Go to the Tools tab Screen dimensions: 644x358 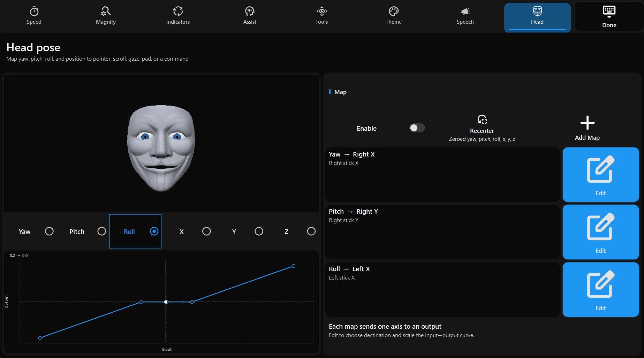(x=321, y=16)
